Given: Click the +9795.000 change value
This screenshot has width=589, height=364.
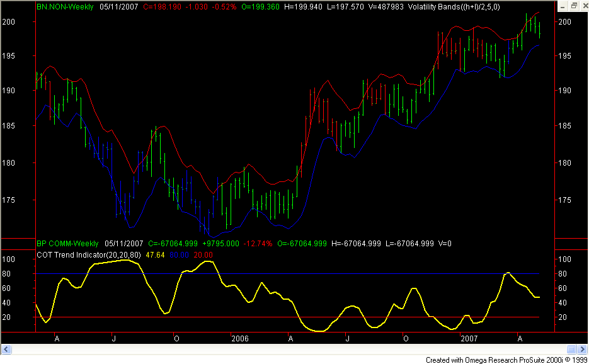Looking at the screenshot, I should 220,244.
